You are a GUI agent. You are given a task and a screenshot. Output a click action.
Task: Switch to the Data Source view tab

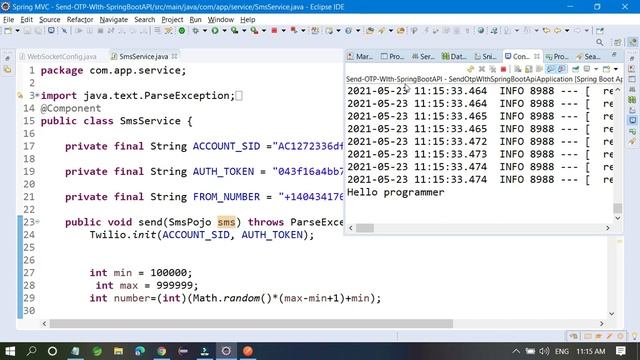point(454,56)
